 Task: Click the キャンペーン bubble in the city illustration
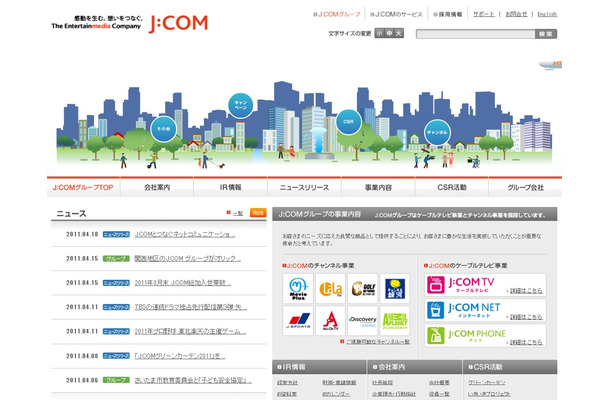[x=240, y=105]
